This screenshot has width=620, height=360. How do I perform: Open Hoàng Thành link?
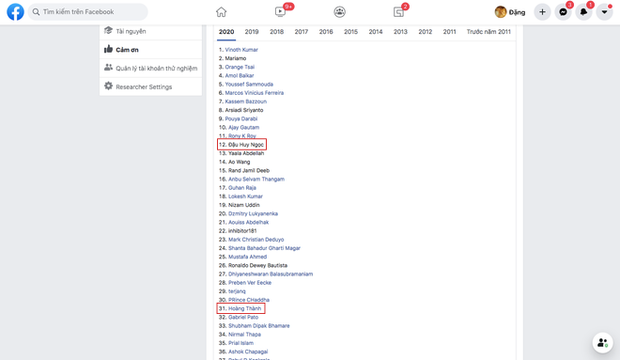[x=244, y=309]
